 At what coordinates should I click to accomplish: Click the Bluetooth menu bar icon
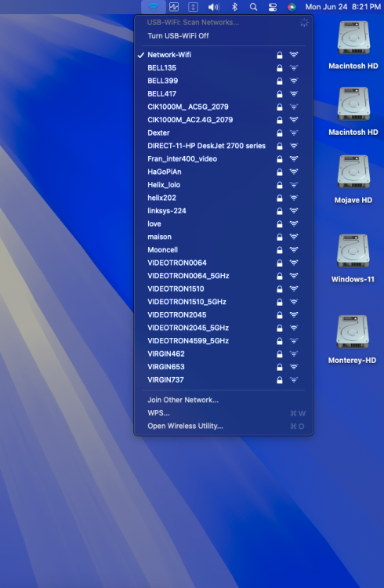(235, 7)
